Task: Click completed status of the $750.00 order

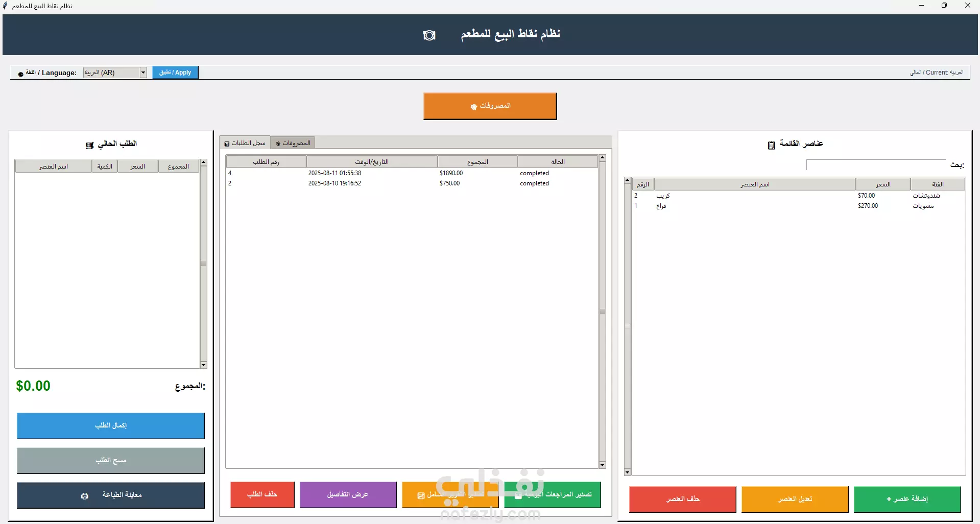Action: (534, 183)
